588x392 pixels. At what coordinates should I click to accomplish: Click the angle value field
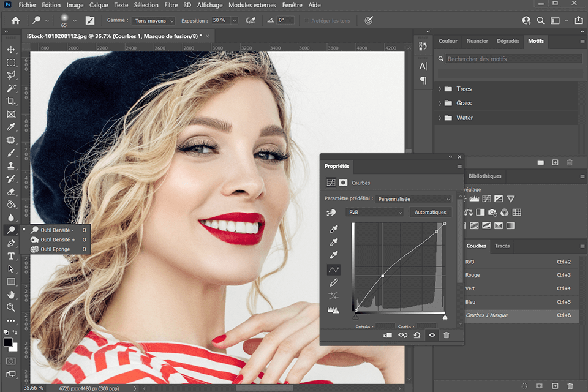pyautogui.click(x=285, y=20)
